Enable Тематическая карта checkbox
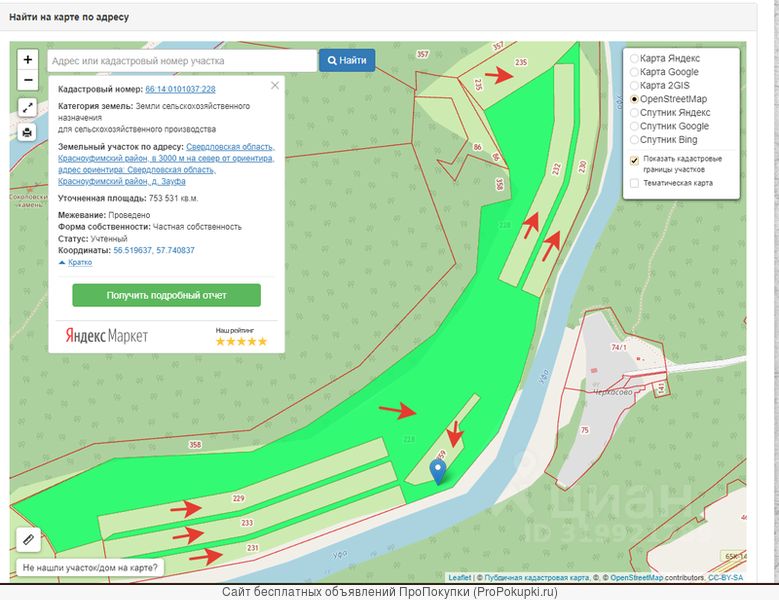Screen dimensions: 779x600 (634, 183)
